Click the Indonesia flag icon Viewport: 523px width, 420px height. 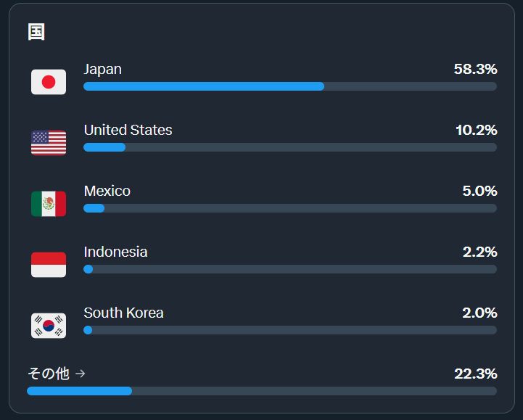tap(49, 265)
